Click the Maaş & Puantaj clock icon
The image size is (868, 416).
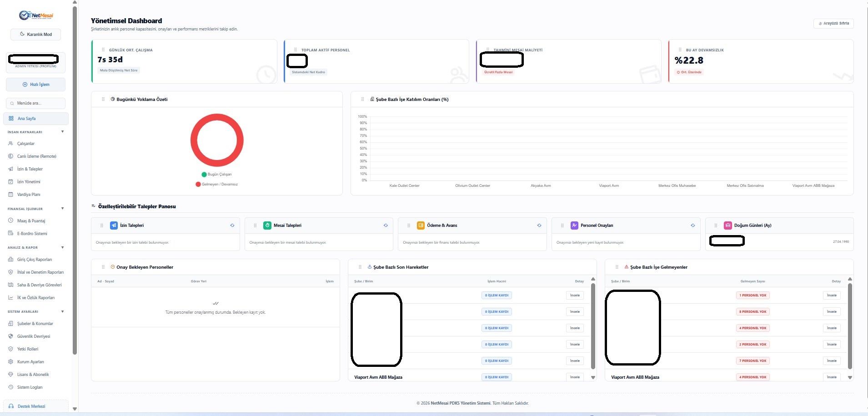[x=10, y=221]
